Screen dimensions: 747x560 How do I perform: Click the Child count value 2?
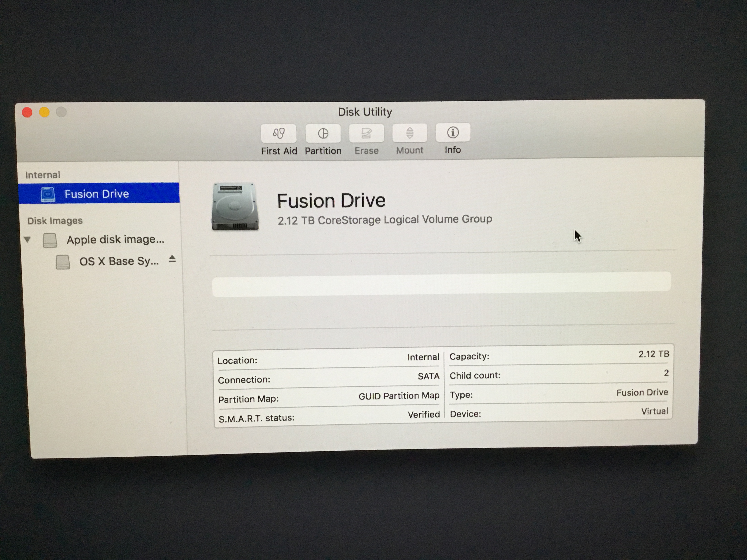coord(666,373)
